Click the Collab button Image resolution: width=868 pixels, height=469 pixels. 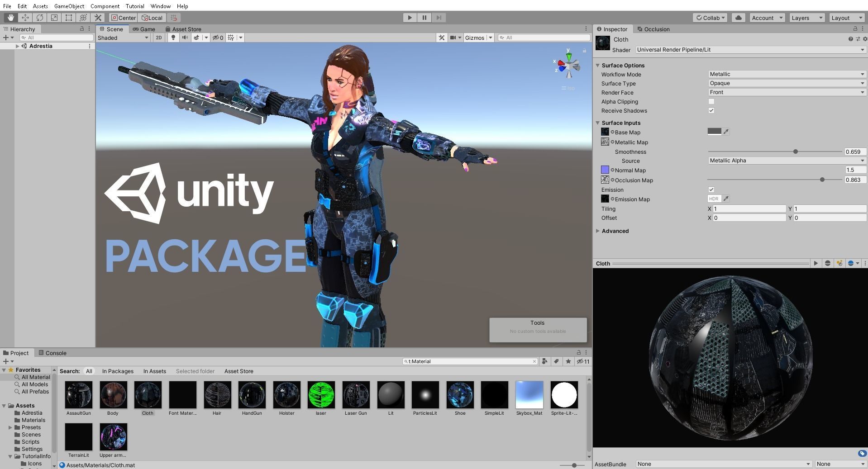click(710, 18)
